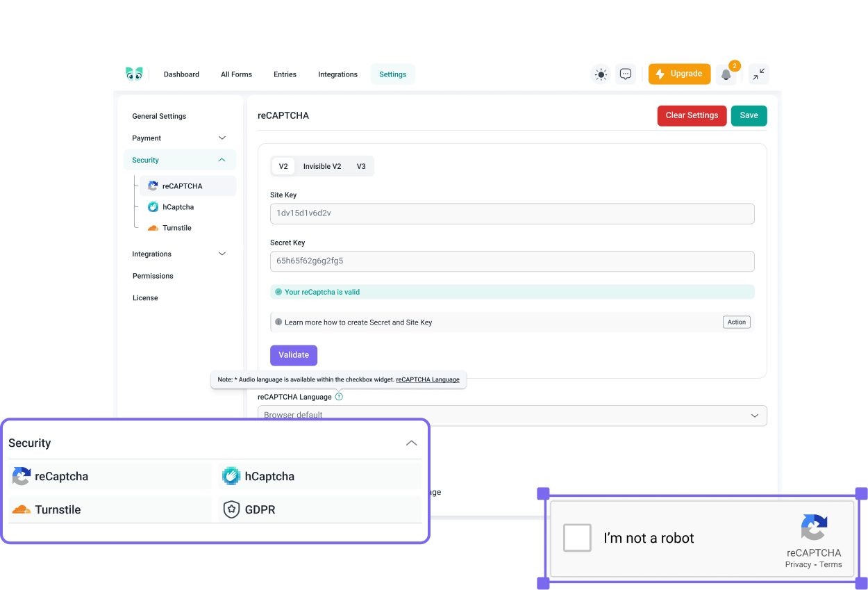Select the Settings top tab
The image size is (868, 590).
[x=393, y=74]
